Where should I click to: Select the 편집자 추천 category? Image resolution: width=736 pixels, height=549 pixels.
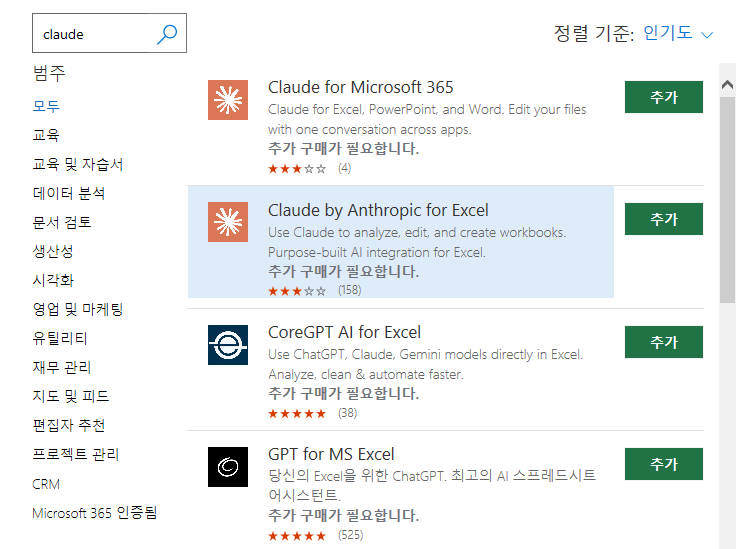(x=69, y=426)
